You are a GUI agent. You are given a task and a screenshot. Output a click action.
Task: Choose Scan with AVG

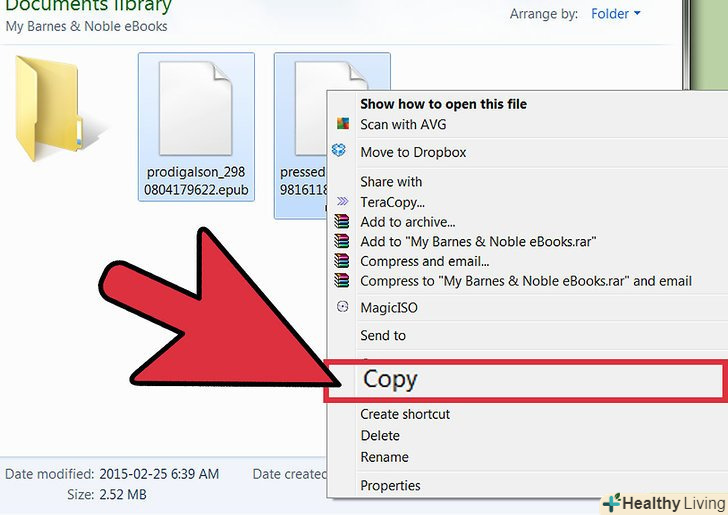click(403, 124)
